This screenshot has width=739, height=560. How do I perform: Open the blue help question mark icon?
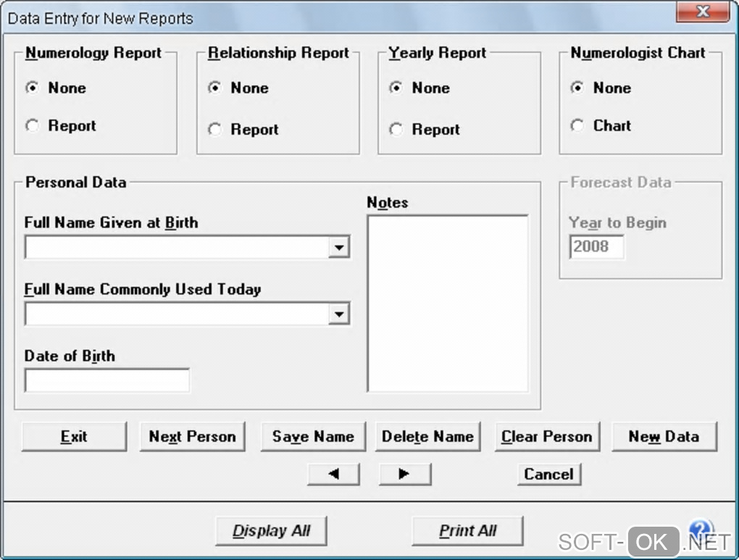pyautogui.click(x=700, y=530)
